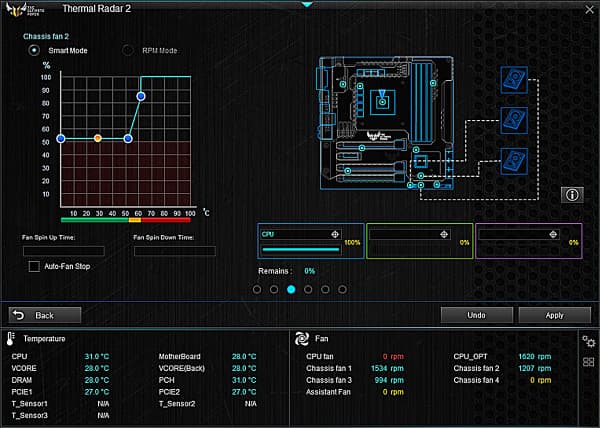Click the leftmost blue fan curve point
600x428 pixels.
[x=61, y=138]
